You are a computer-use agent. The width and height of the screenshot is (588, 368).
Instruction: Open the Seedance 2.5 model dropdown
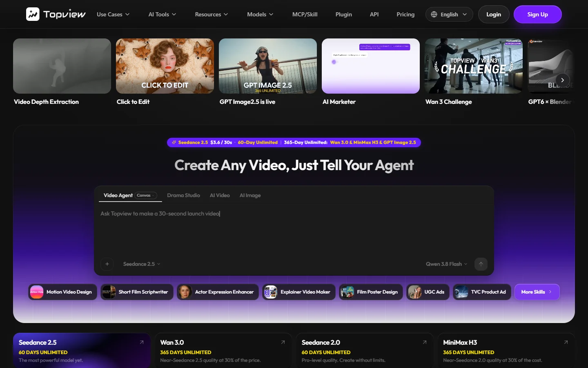click(x=142, y=264)
